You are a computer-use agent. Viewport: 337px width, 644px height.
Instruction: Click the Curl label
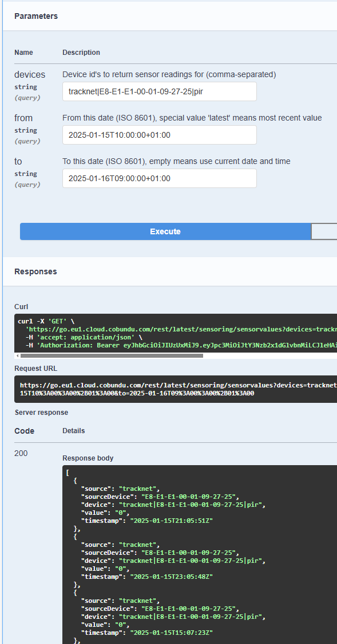coord(21,307)
